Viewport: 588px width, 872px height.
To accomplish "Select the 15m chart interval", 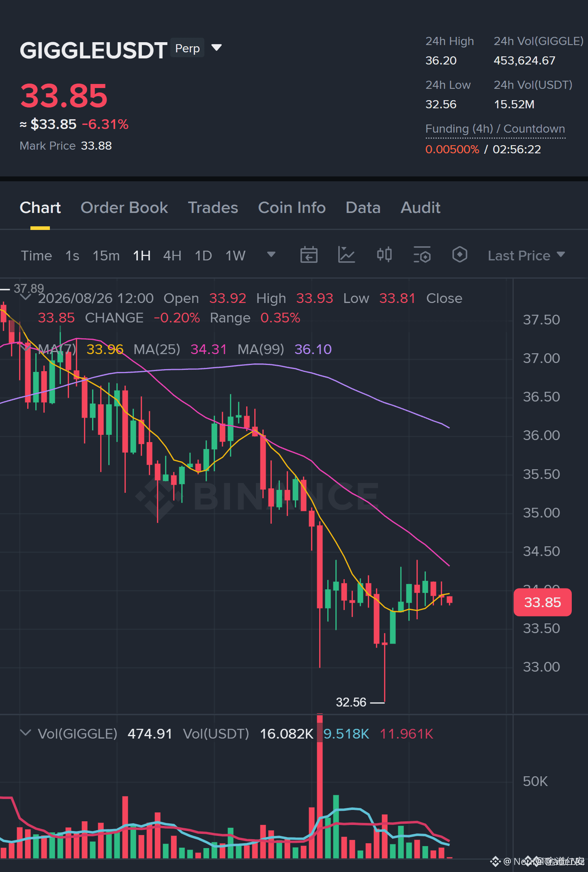I will pyautogui.click(x=106, y=256).
